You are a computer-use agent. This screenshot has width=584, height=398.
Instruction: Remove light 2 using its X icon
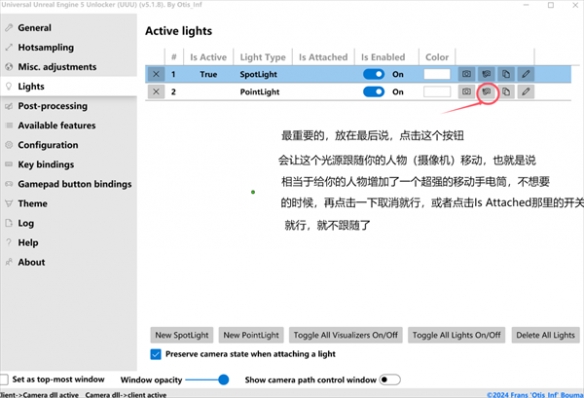(x=156, y=92)
